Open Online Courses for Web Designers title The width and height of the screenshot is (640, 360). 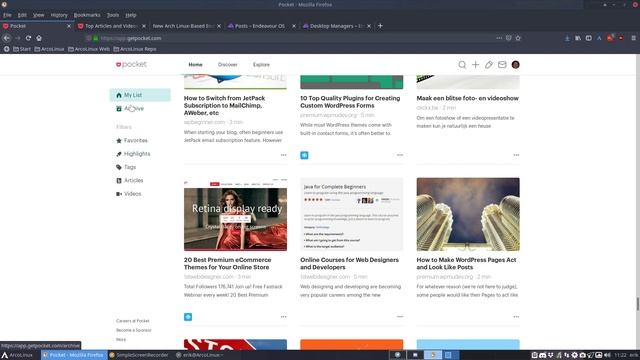point(349,263)
